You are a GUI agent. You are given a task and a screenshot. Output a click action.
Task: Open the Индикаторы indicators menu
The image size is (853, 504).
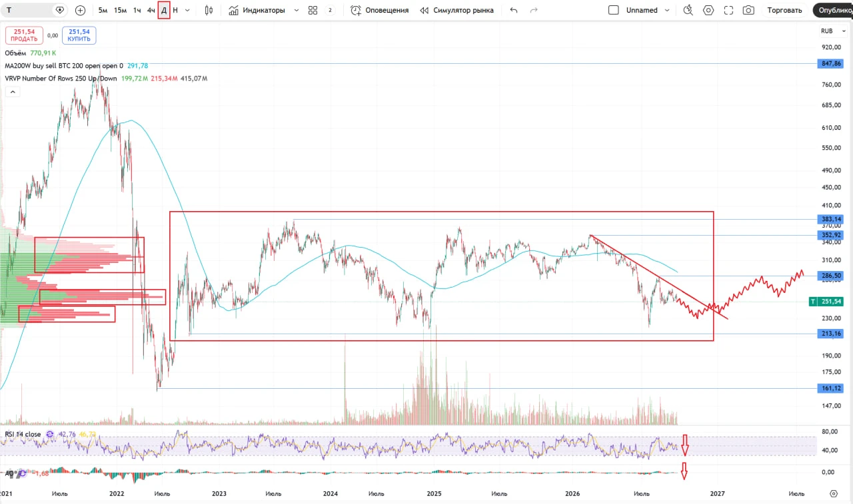(257, 10)
